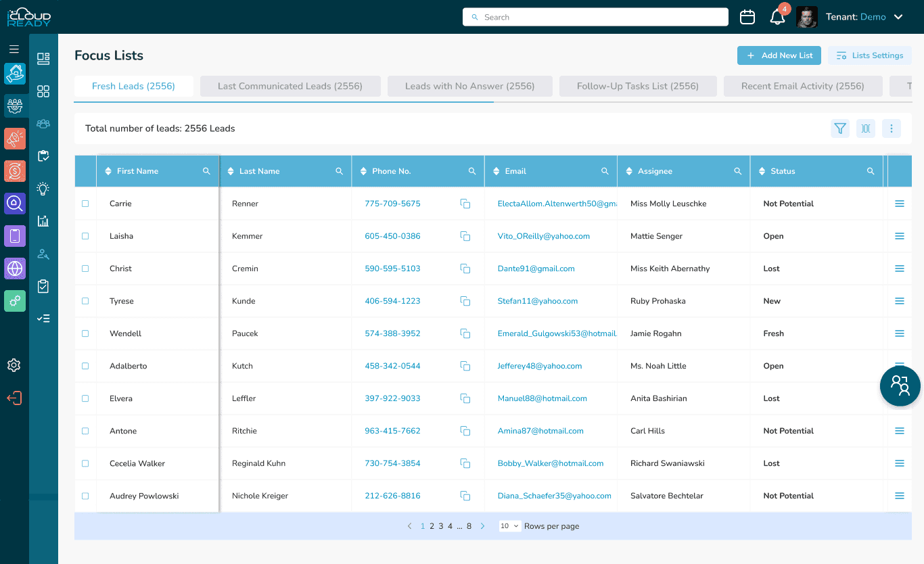This screenshot has height=564, width=924.
Task: Open notifications bell with badge 4
Action: [778, 17]
